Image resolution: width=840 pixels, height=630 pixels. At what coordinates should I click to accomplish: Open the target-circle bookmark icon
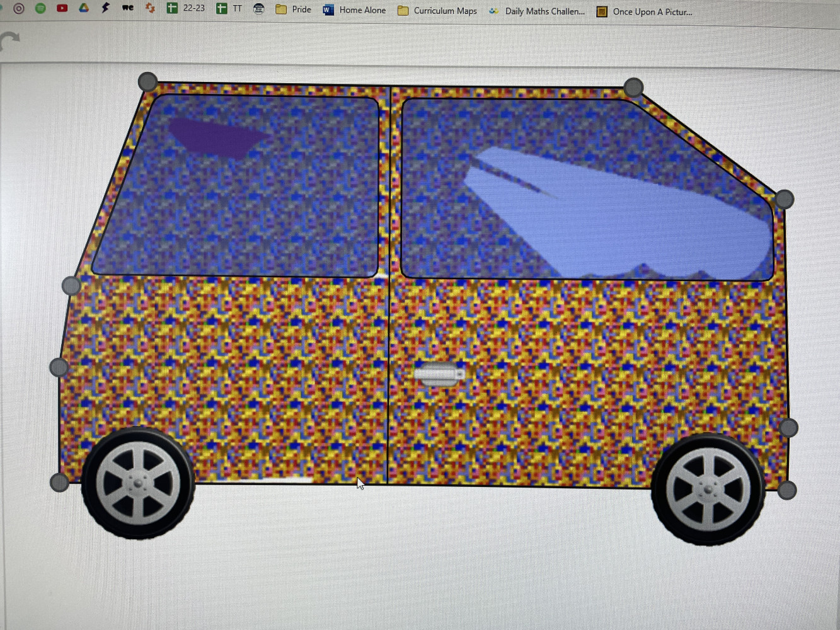19,8
